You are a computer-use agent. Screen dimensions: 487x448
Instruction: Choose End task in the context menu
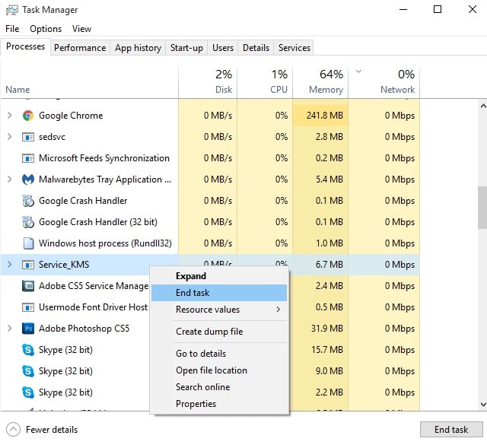tap(219, 293)
